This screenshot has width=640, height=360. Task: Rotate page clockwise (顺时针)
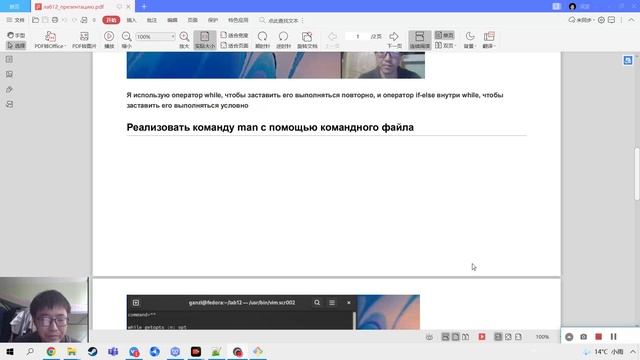click(262, 40)
